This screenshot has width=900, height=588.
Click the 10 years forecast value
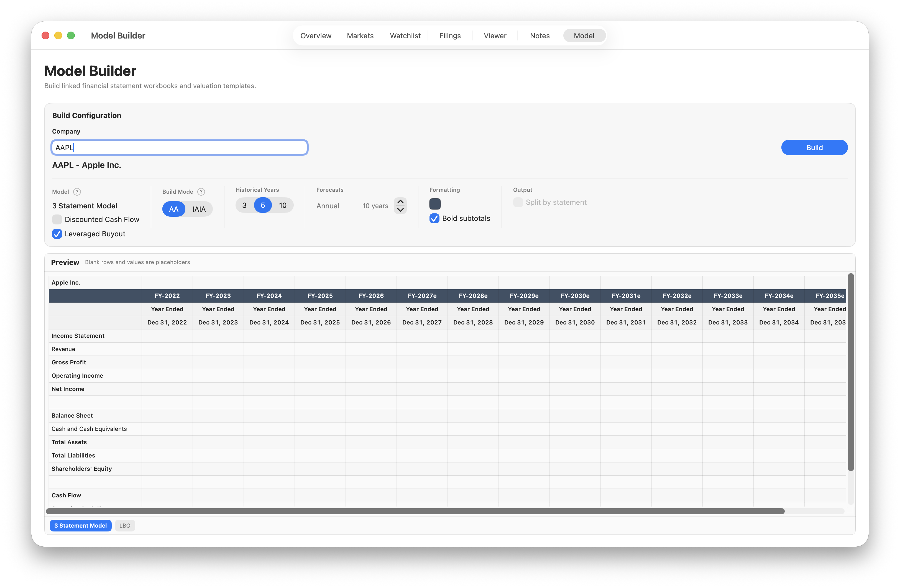[375, 206]
